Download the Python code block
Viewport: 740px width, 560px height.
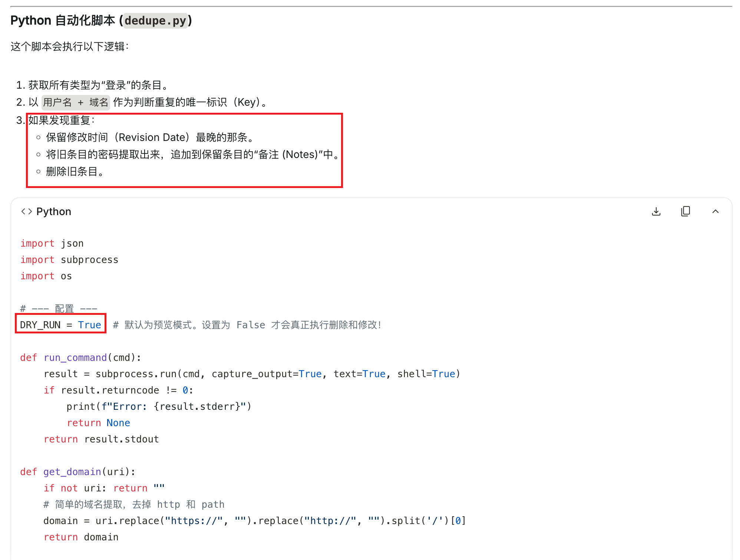click(656, 211)
